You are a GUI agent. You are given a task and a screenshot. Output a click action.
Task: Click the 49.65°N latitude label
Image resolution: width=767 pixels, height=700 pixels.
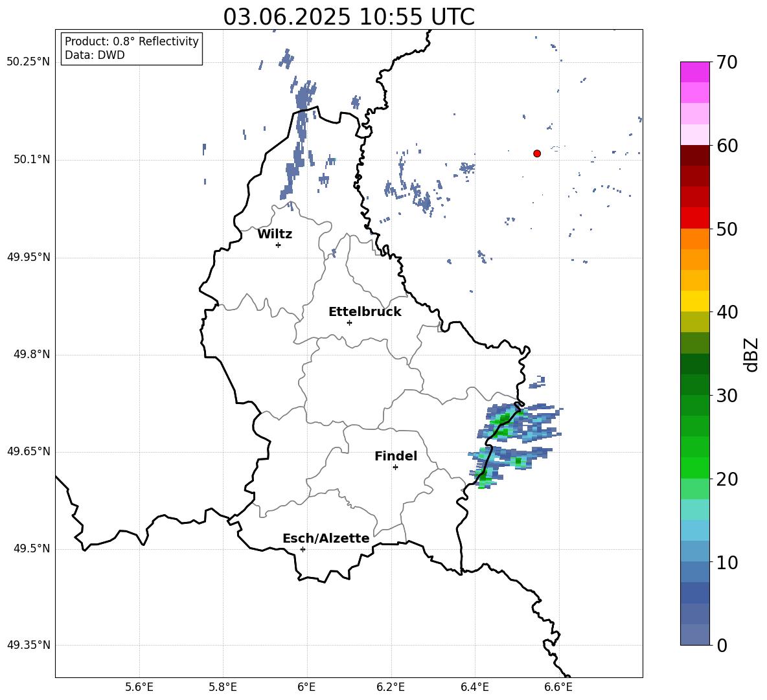click(x=29, y=451)
